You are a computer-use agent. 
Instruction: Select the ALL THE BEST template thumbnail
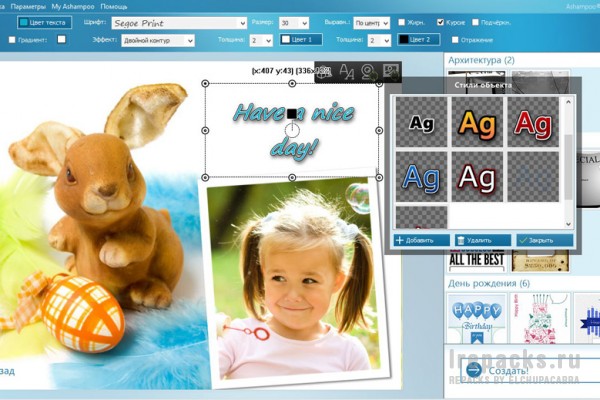pos(476,260)
